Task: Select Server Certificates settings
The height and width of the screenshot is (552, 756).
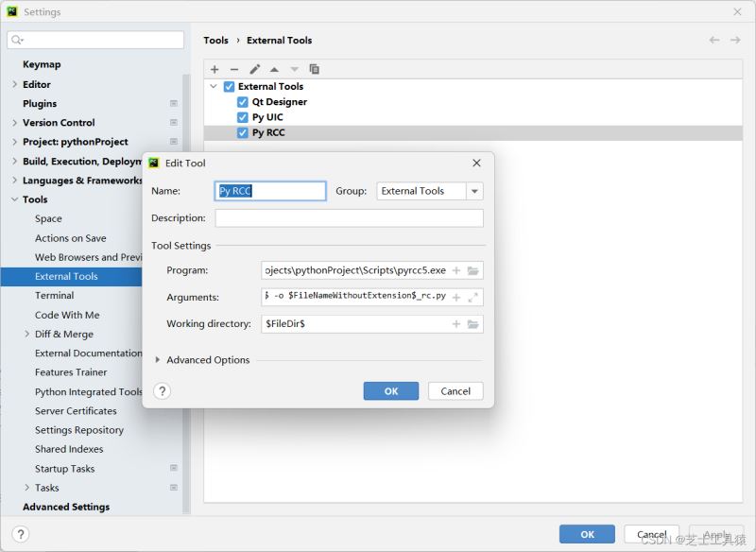Action: pyautogui.click(x=76, y=411)
